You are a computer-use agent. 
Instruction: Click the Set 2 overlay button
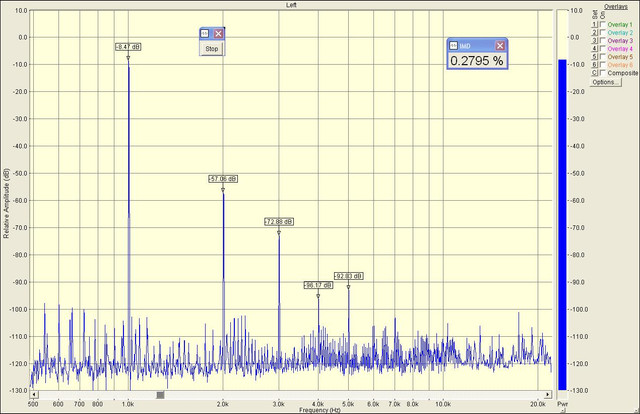coord(595,33)
